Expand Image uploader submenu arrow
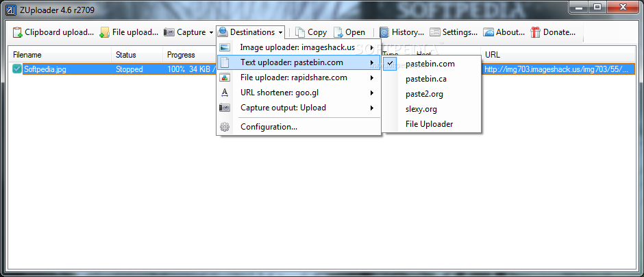Viewport: 644px width, 277px height. point(372,48)
